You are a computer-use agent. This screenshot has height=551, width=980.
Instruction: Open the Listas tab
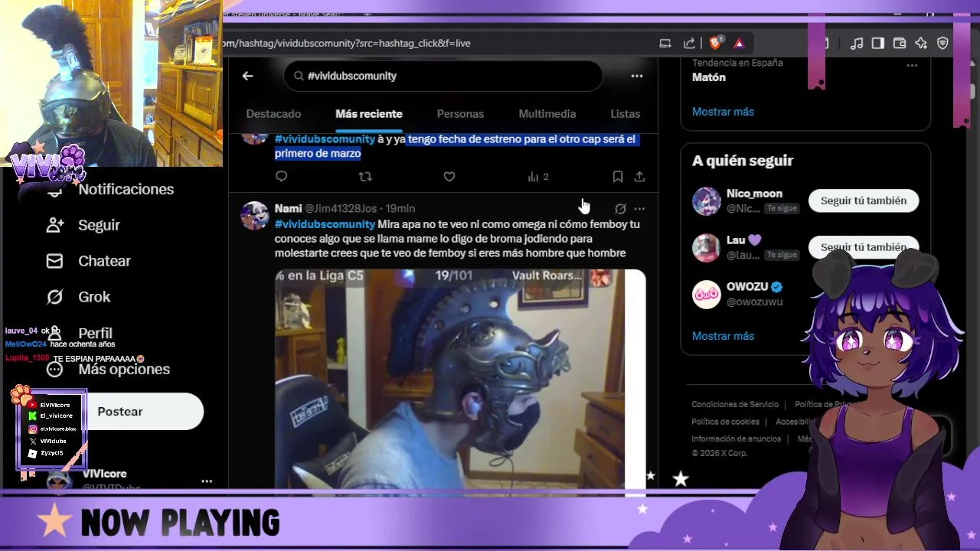[x=625, y=113]
